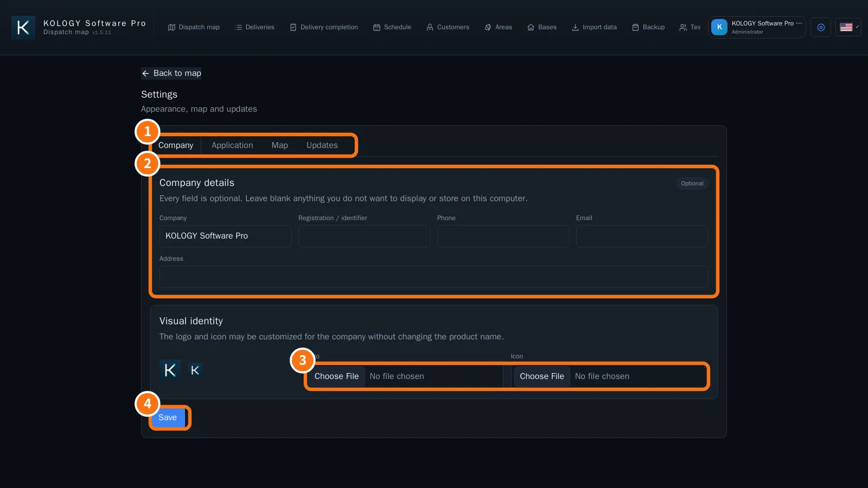868x488 pixels.
Task: Open the Backup page
Action: click(x=648, y=27)
